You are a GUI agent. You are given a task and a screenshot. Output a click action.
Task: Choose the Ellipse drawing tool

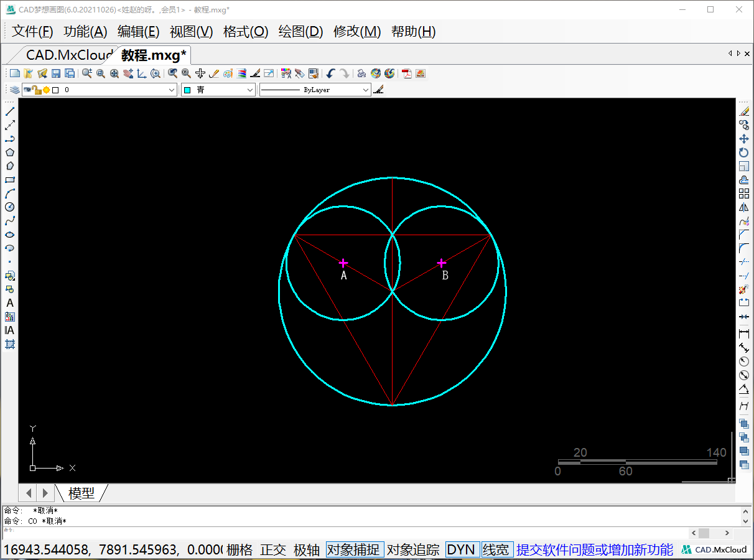click(10, 235)
